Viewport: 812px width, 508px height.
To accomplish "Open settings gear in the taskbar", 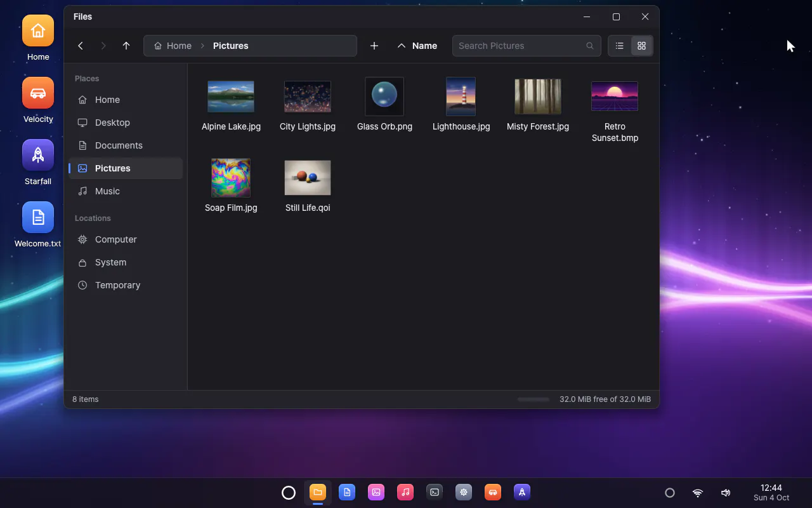I will tap(464, 493).
